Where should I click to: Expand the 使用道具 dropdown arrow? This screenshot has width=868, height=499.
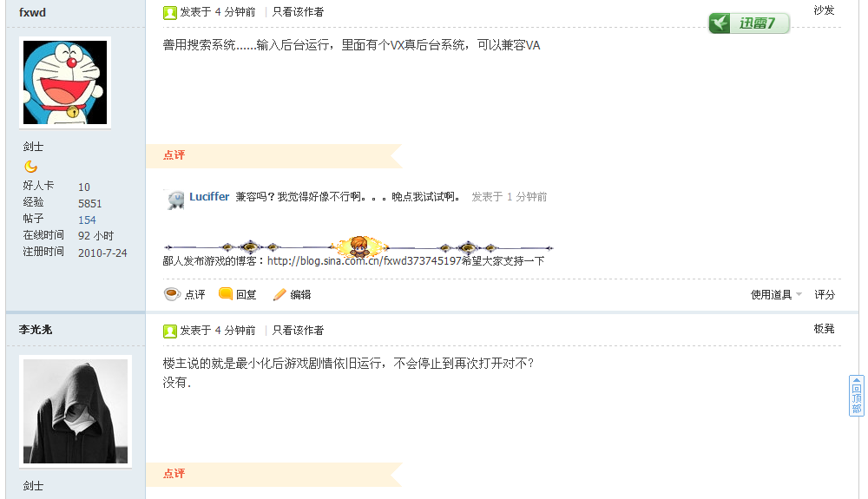click(x=799, y=294)
